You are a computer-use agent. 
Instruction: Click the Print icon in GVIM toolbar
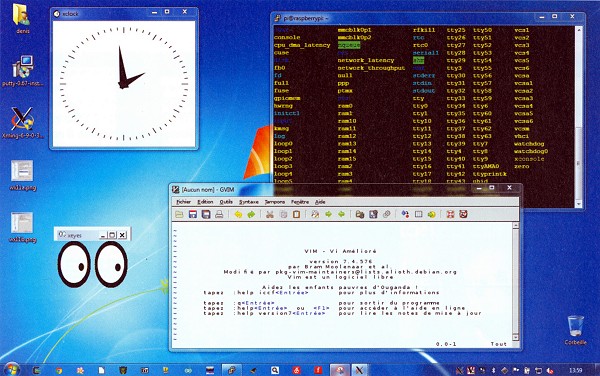point(219,214)
